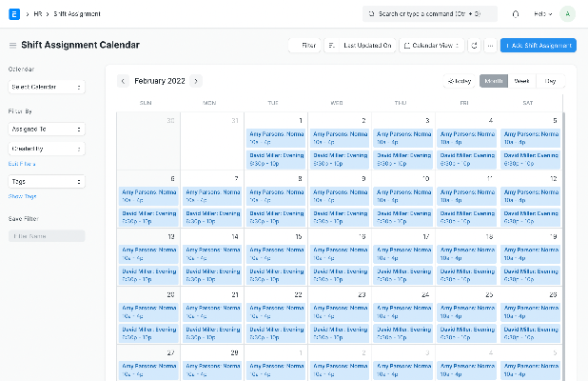Click the ERPNext home logo icon
This screenshot has width=588, height=381.
(x=14, y=14)
